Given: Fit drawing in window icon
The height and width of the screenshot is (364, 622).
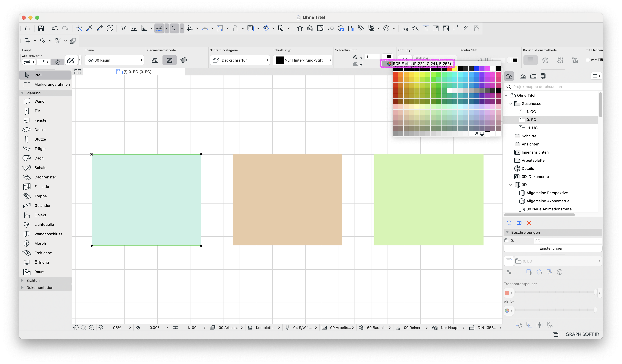Looking at the screenshot, I should tap(101, 327).
